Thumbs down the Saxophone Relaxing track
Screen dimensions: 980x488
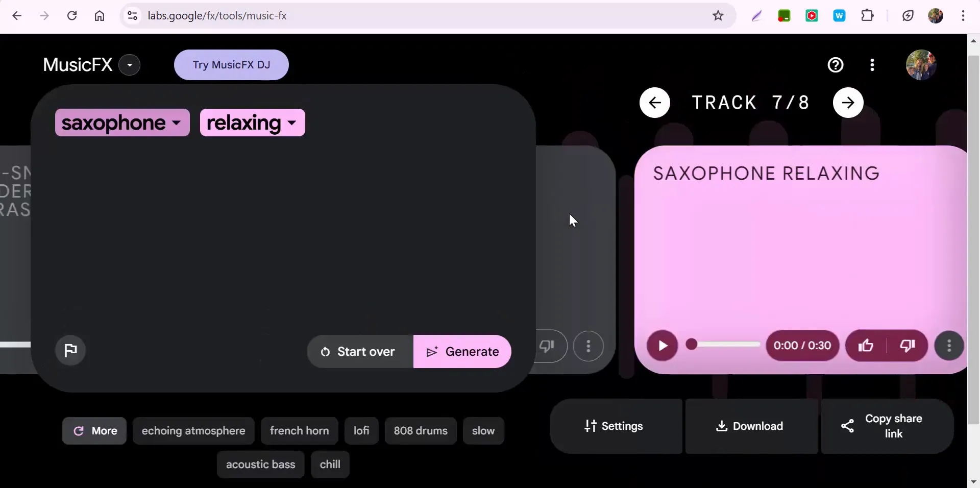click(x=907, y=346)
